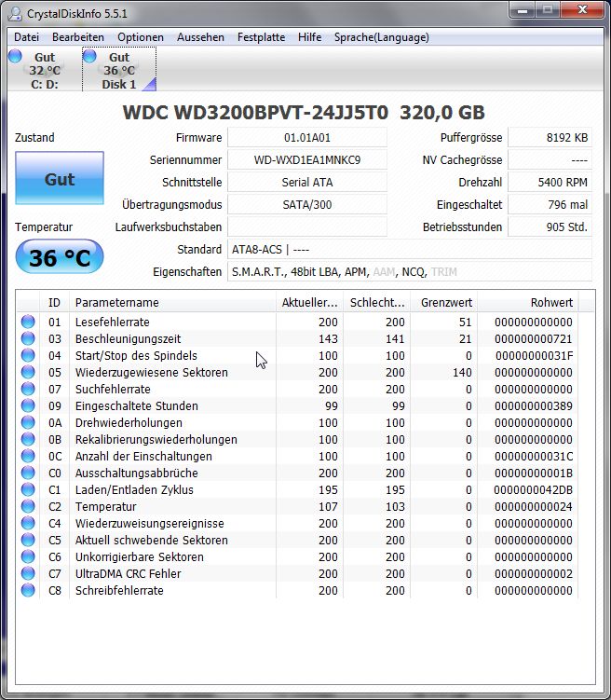Screen dimensions: 611x700
Task: Click raw value 000000000389 for Eingeschaltete Stunden
Action: click(x=534, y=405)
